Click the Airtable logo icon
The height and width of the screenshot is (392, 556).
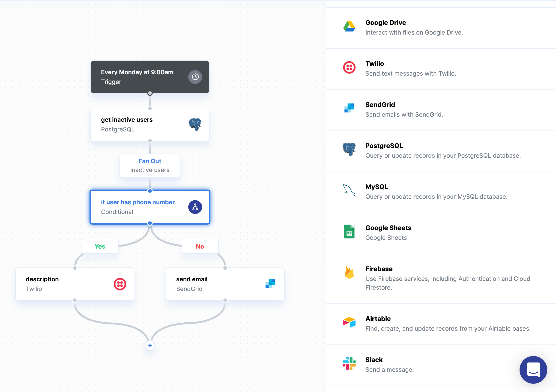pos(349,322)
